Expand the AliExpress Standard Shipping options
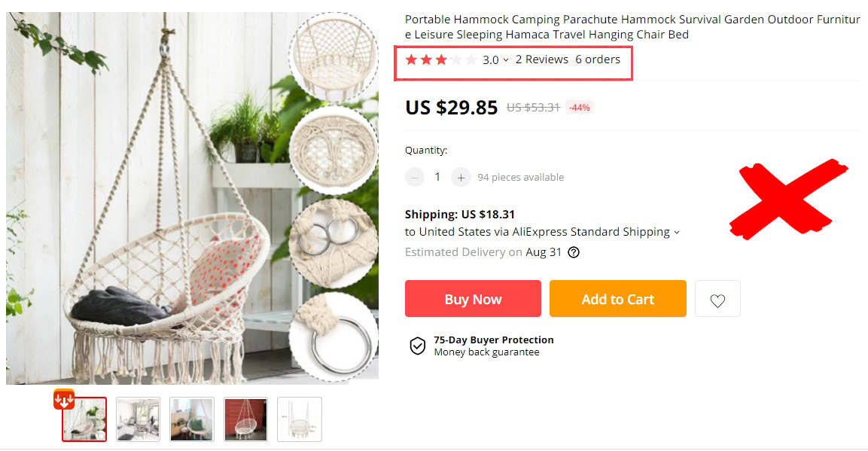The image size is (868, 451). coord(675,232)
